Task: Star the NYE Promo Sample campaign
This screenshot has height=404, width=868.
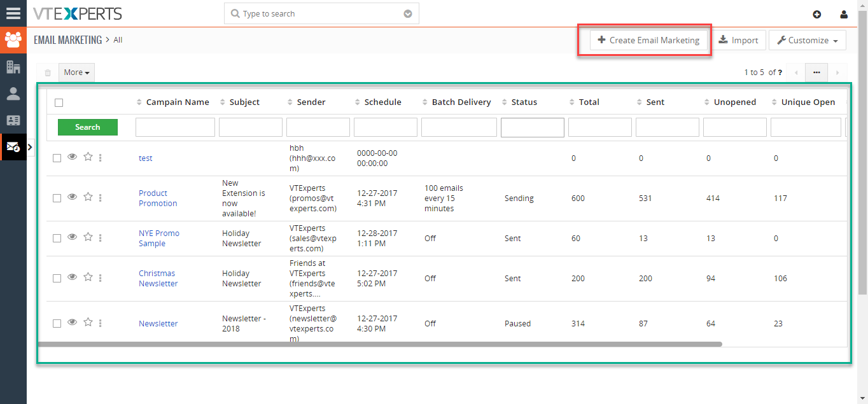Action: (x=88, y=237)
